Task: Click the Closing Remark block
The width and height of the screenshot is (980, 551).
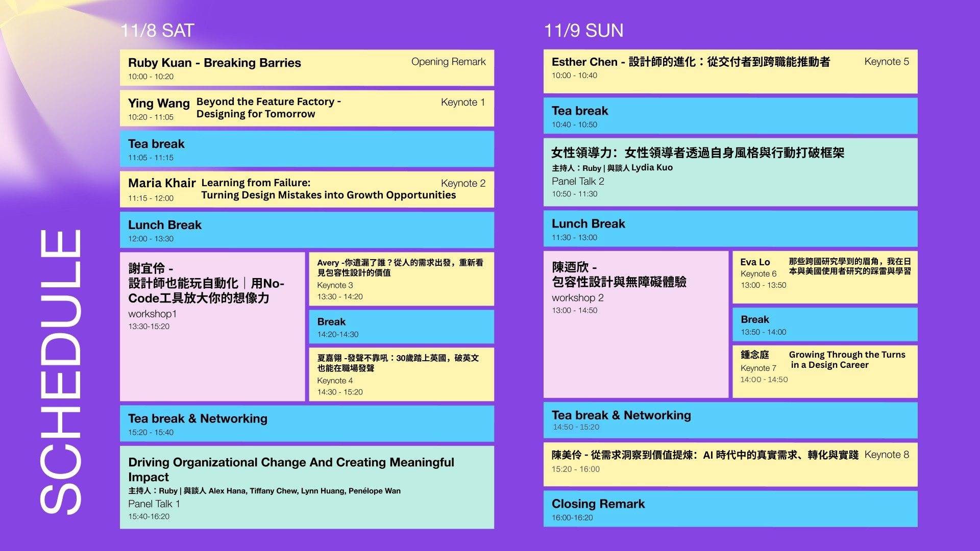Action: [x=730, y=509]
